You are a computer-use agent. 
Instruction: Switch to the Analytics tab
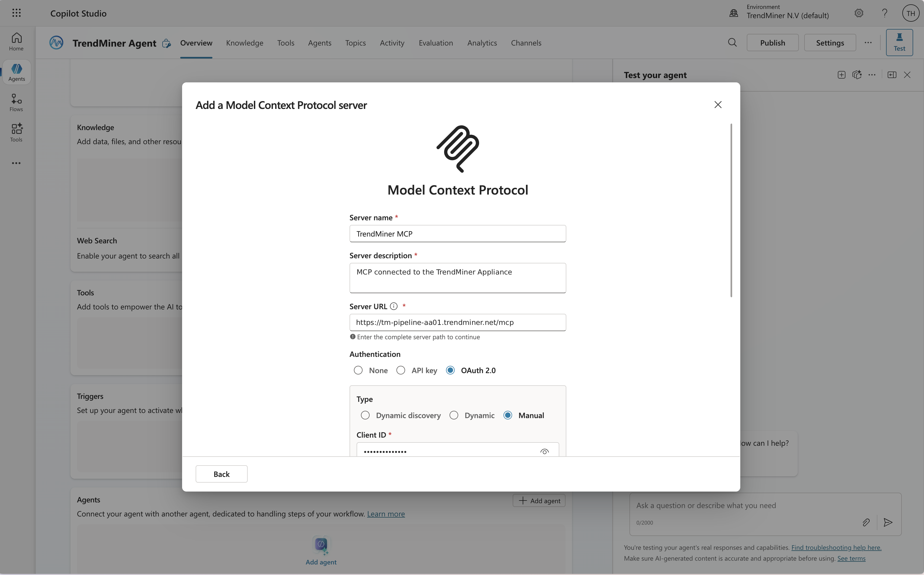click(482, 43)
